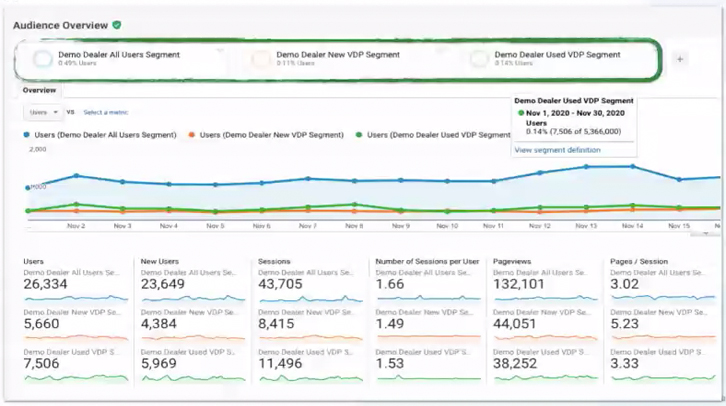Click Pages / Session value 3.02
Image resolution: width=726 pixels, height=406 pixels.
point(625,284)
